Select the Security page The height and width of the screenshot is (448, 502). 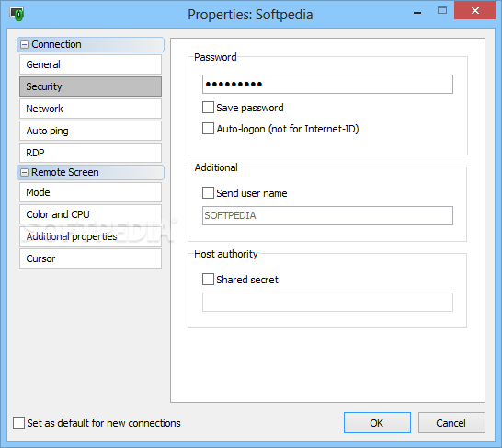(90, 86)
